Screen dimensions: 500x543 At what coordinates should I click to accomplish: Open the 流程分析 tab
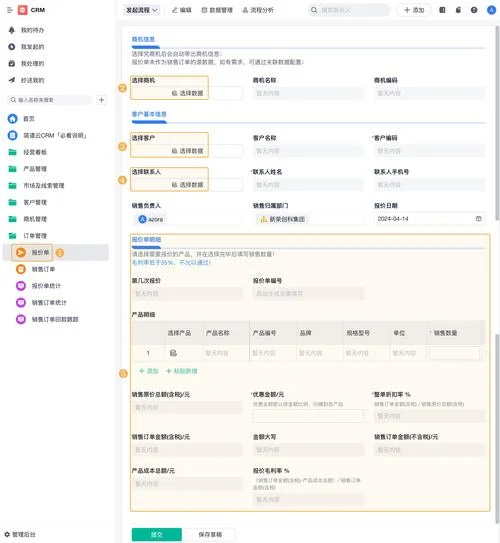(258, 10)
